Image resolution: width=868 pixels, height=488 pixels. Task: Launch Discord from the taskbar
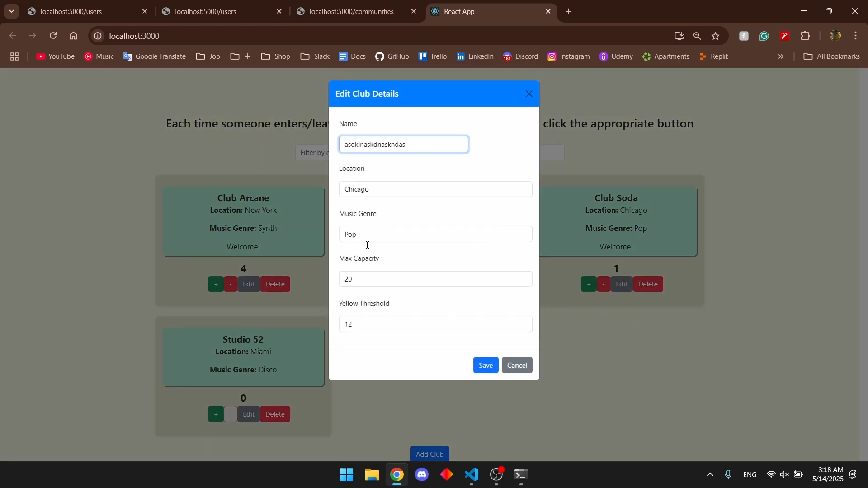422,475
